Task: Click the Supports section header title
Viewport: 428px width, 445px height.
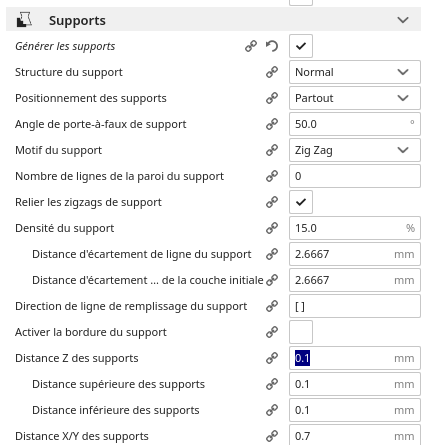Action: point(77,21)
